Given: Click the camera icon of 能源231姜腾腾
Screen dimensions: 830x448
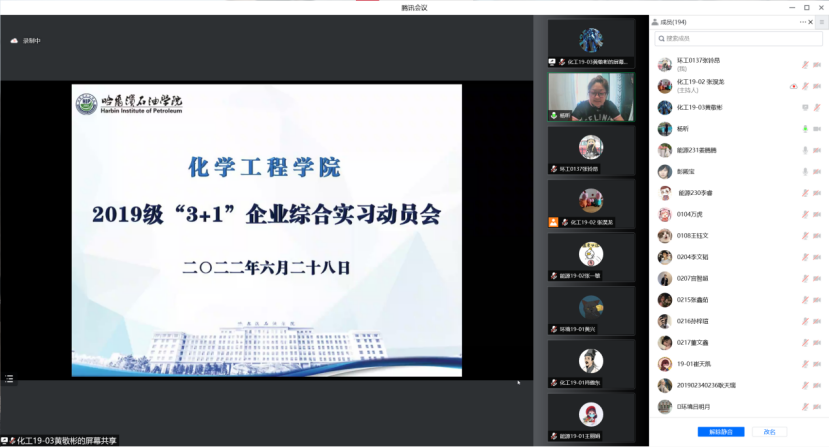Looking at the screenshot, I should [x=817, y=150].
